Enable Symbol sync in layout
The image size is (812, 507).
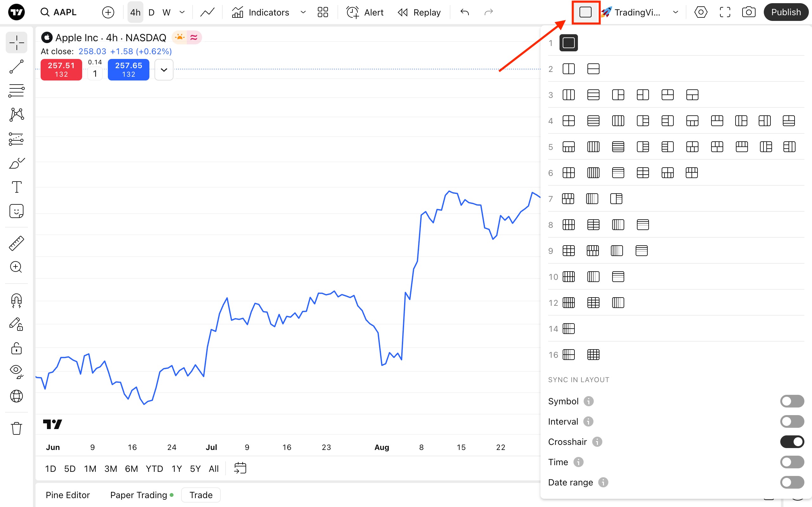791,401
